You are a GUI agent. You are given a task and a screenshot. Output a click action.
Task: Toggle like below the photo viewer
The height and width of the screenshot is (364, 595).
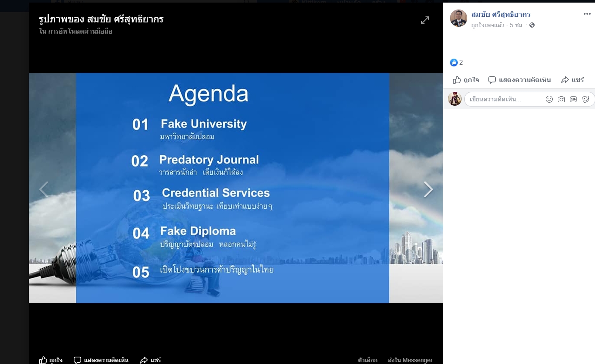point(50,360)
